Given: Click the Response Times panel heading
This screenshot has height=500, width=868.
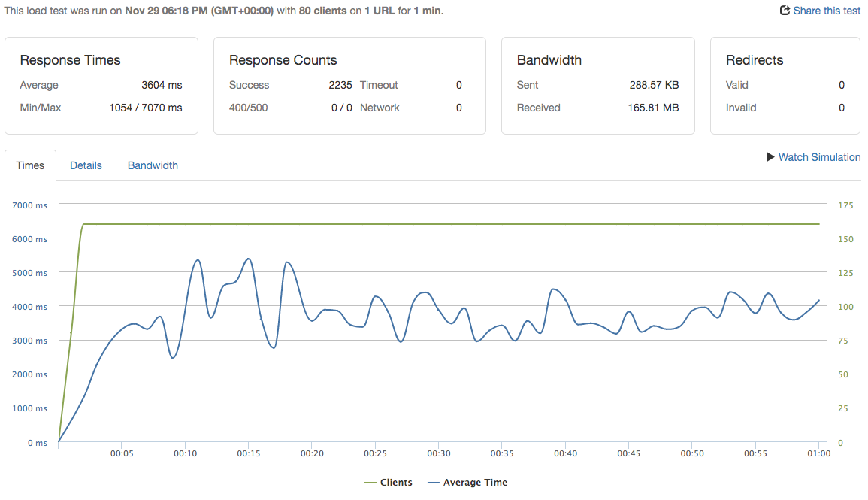Looking at the screenshot, I should 70,60.
